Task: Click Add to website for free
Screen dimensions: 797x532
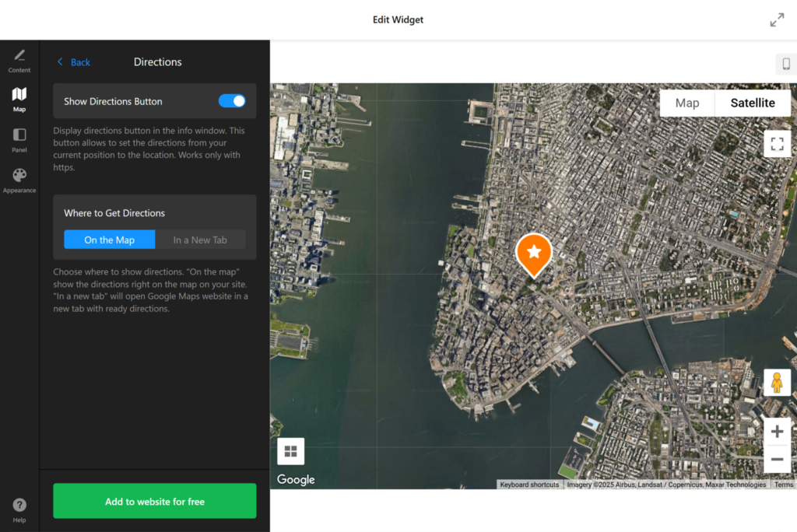Action: [x=154, y=501]
